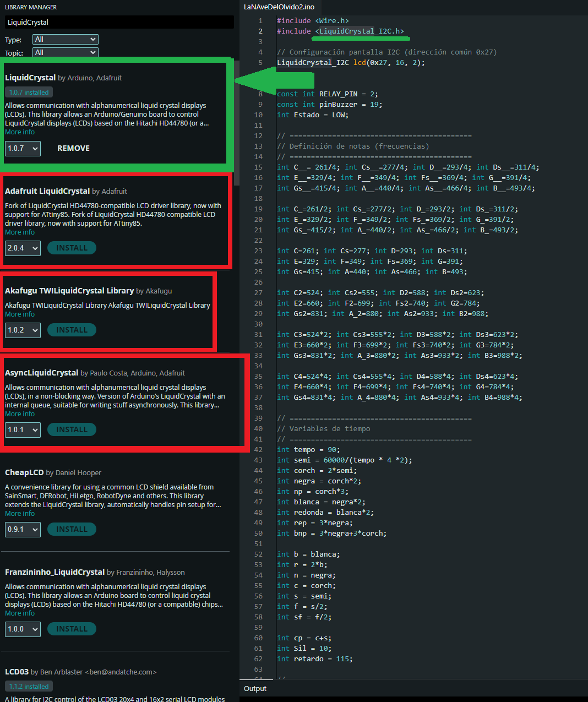The image size is (588, 702).
Task: Open More info for Adafruit LiquidCrystal
Action: pyautogui.click(x=20, y=232)
